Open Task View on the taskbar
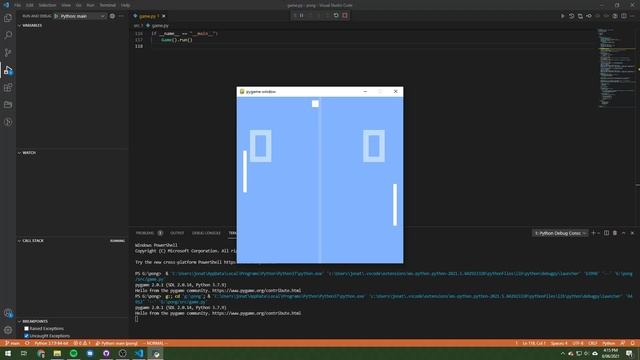The width and height of the screenshot is (640, 360). point(24,353)
